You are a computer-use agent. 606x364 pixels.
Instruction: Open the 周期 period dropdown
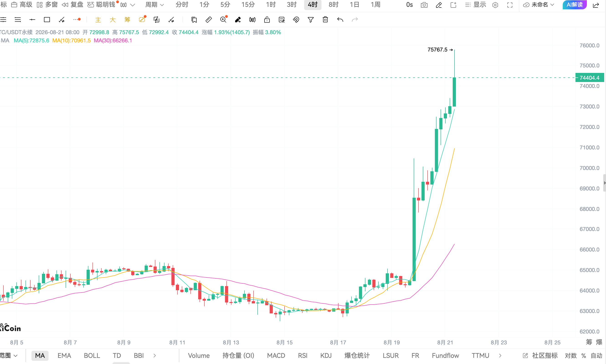tap(154, 5)
